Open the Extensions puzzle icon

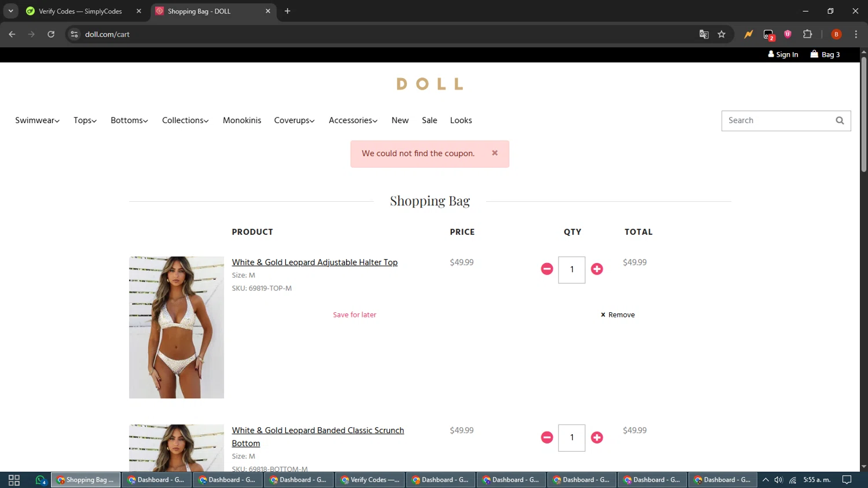click(808, 34)
